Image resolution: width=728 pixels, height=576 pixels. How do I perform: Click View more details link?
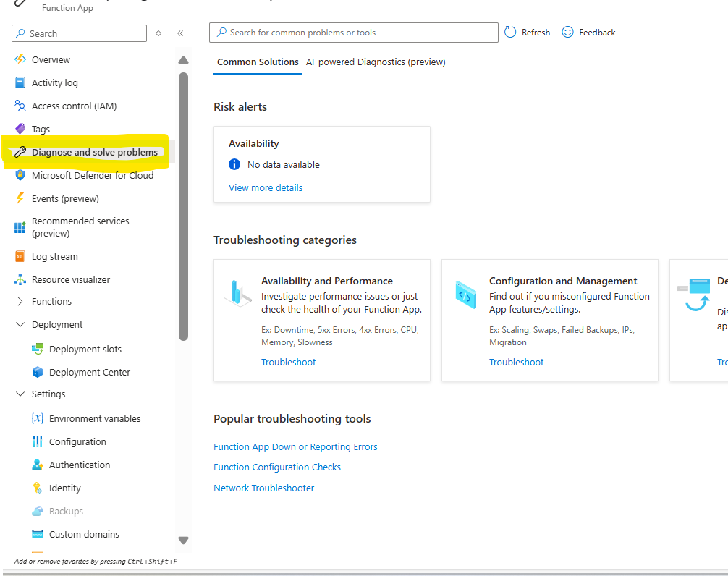point(266,187)
